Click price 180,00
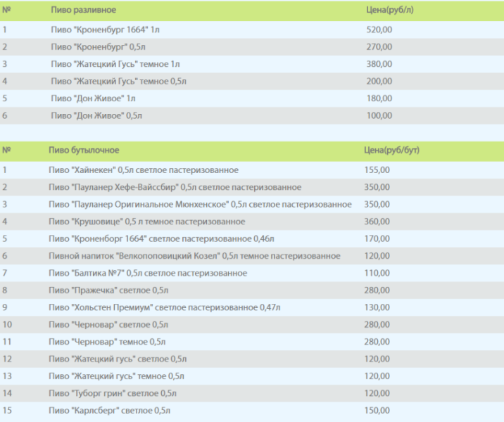This screenshot has width=504, height=422. click(379, 98)
